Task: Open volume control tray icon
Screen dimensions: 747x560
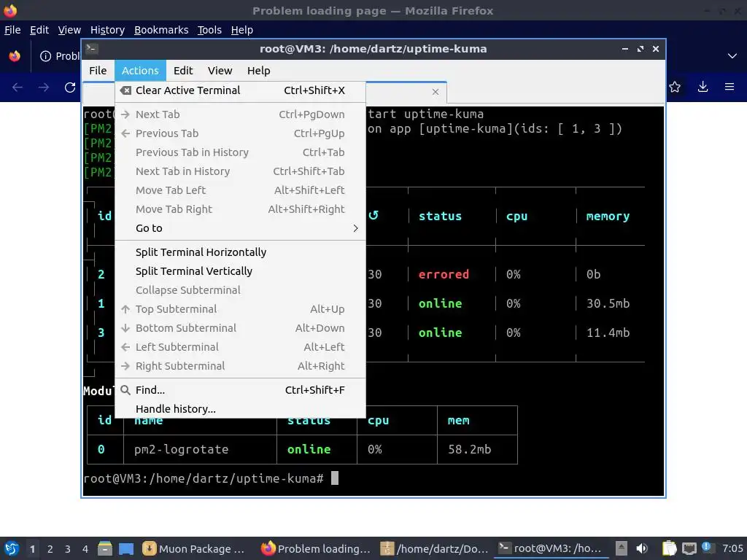Action: (x=642, y=548)
